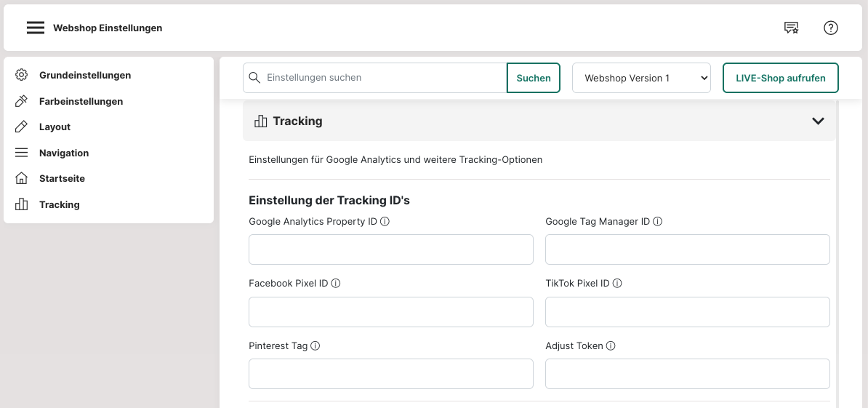The width and height of the screenshot is (868, 408).
Task: Open Grundeinstellungen in the sidebar
Action: click(x=84, y=75)
